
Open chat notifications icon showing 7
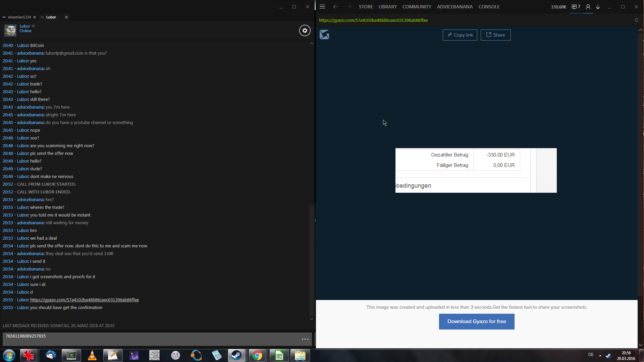click(576, 7)
